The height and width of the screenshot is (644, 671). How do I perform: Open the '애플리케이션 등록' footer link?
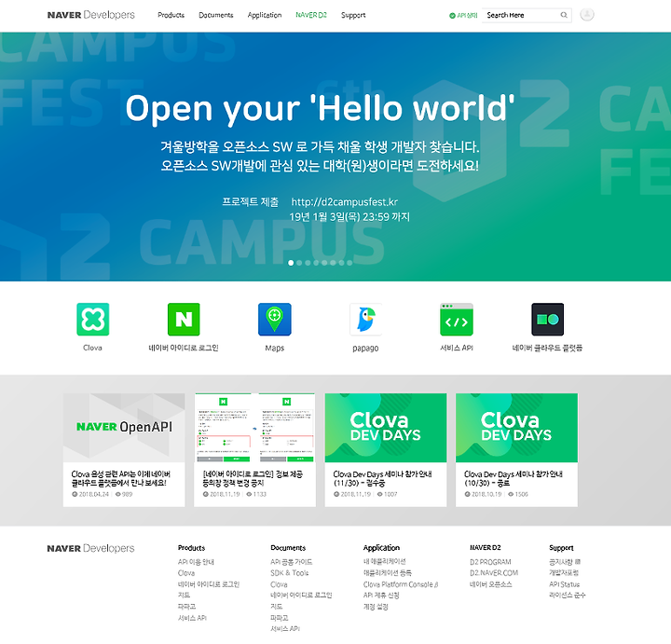tap(388, 572)
